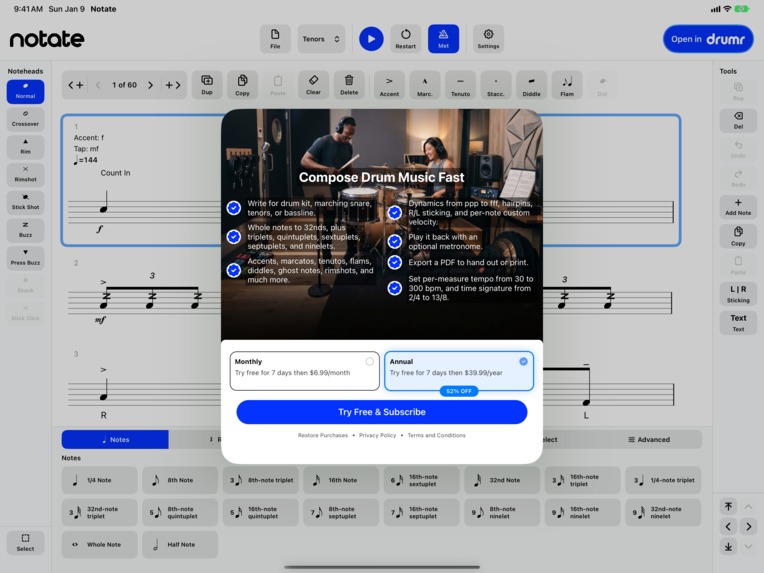Open the File menu button
The height and width of the screenshot is (573, 764).
click(x=275, y=38)
